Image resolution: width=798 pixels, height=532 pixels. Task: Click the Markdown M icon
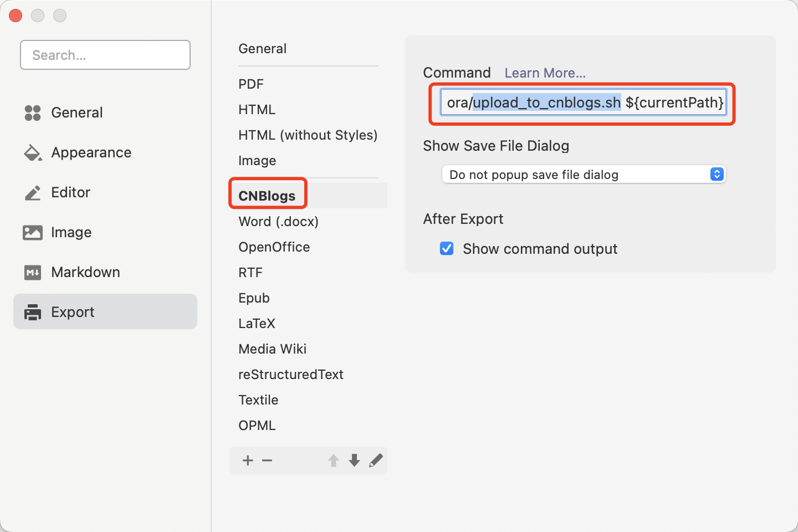pos(33,273)
